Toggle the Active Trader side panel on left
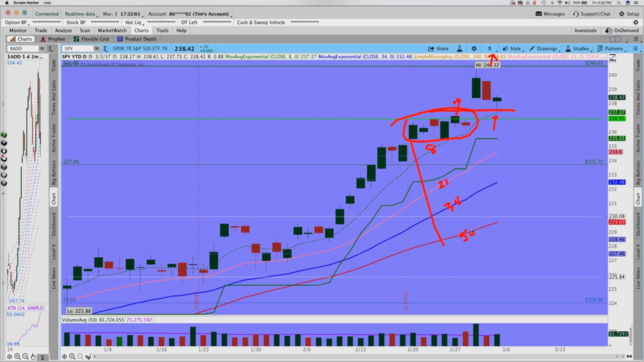Viewport: 644px width, 362px height. (54, 138)
